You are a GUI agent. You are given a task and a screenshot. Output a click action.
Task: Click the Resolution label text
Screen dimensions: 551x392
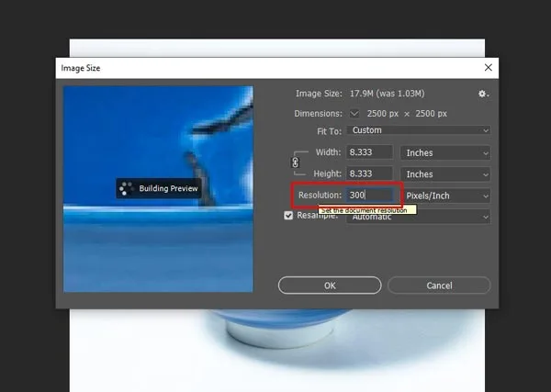pyautogui.click(x=320, y=196)
